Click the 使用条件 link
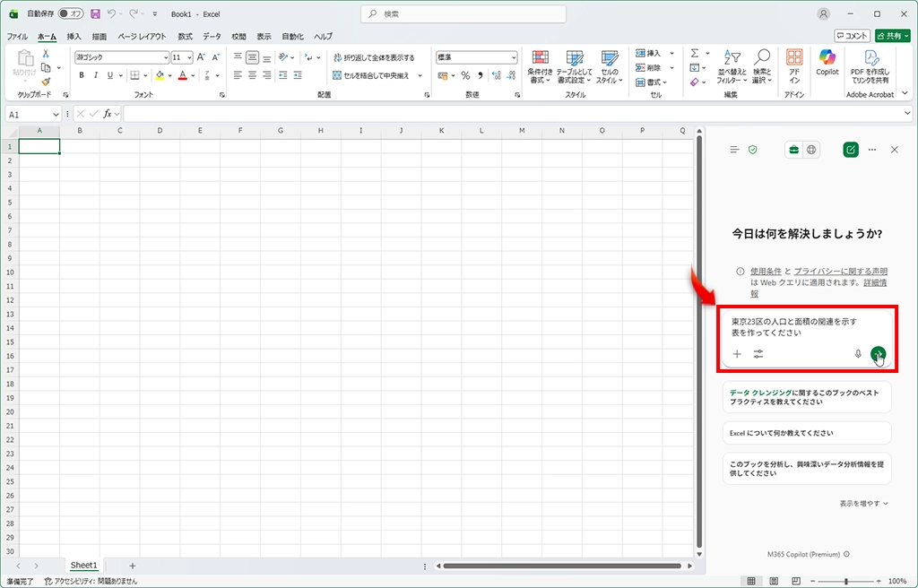The image size is (918, 588). tap(766, 271)
